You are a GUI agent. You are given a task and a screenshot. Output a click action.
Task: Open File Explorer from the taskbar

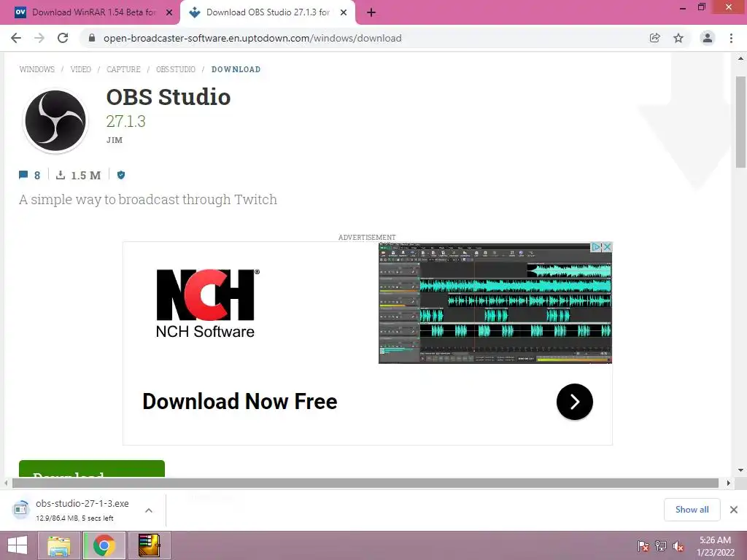pyautogui.click(x=59, y=545)
